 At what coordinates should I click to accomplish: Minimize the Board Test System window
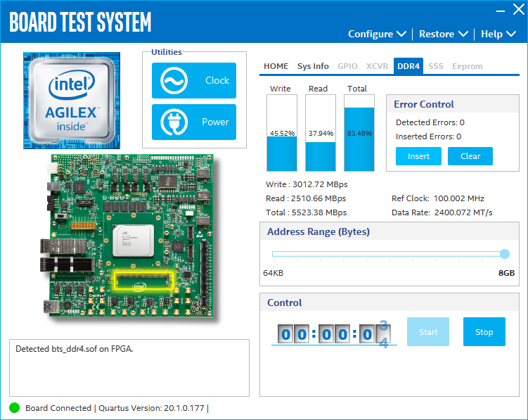[500, 11]
